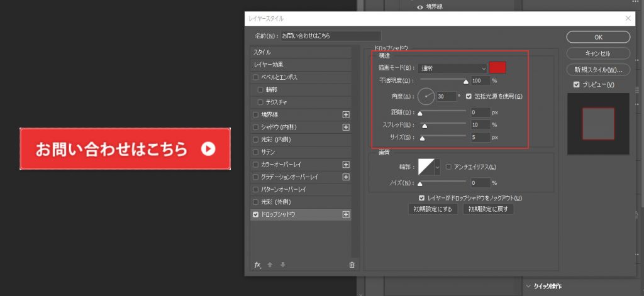Click the move effect up arrow
644x296 pixels.
pos(270,265)
